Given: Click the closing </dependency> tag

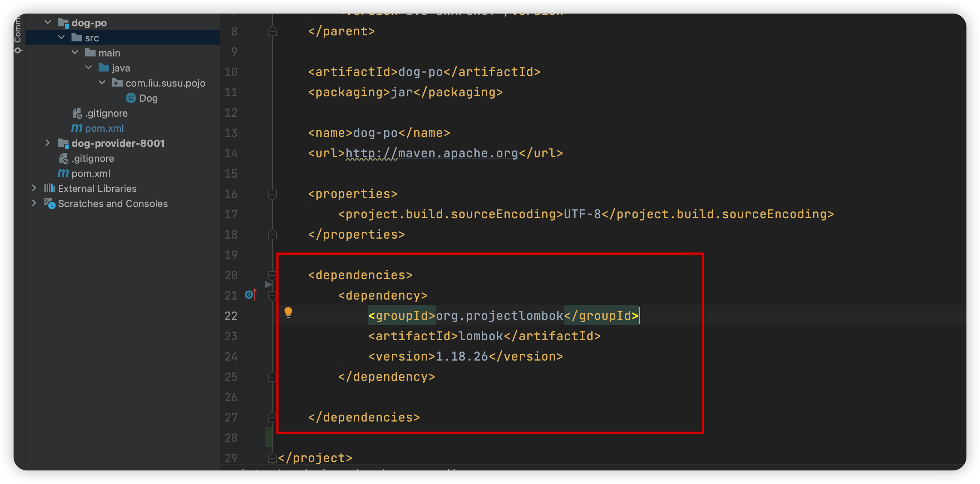Looking at the screenshot, I should click(x=387, y=377).
